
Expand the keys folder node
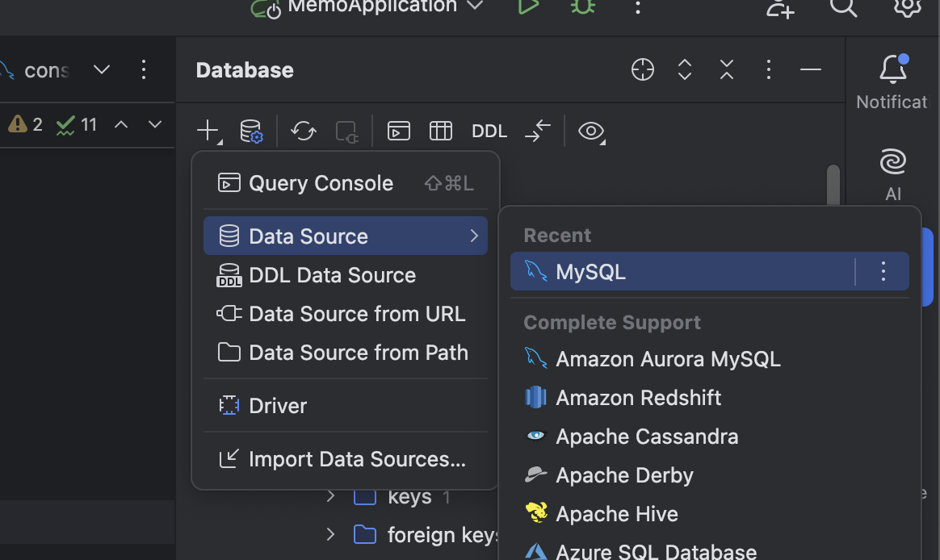point(330,496)
